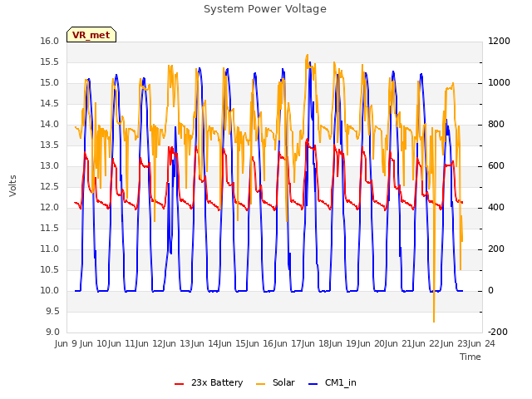532x399 pixels.
Task: Toggle the CM1_in legend entry
Action: [x=332, y=382]
